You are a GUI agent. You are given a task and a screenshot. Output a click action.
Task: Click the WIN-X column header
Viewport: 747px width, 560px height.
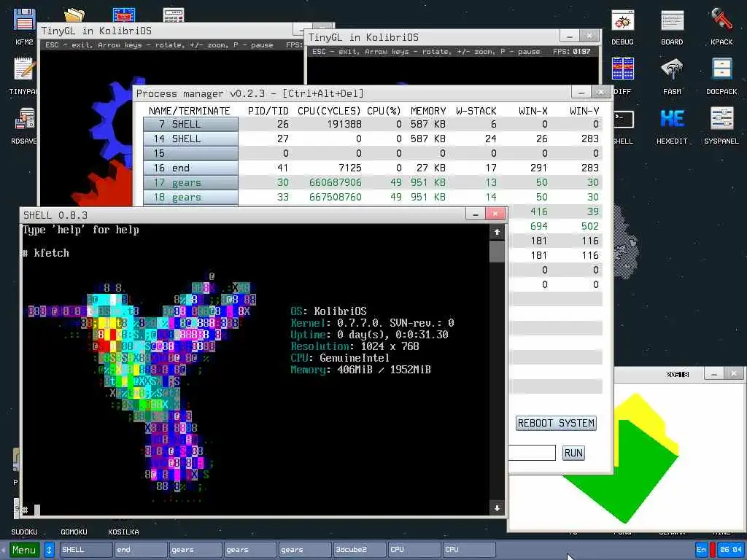pyautogui.click(x=533, y=111)
